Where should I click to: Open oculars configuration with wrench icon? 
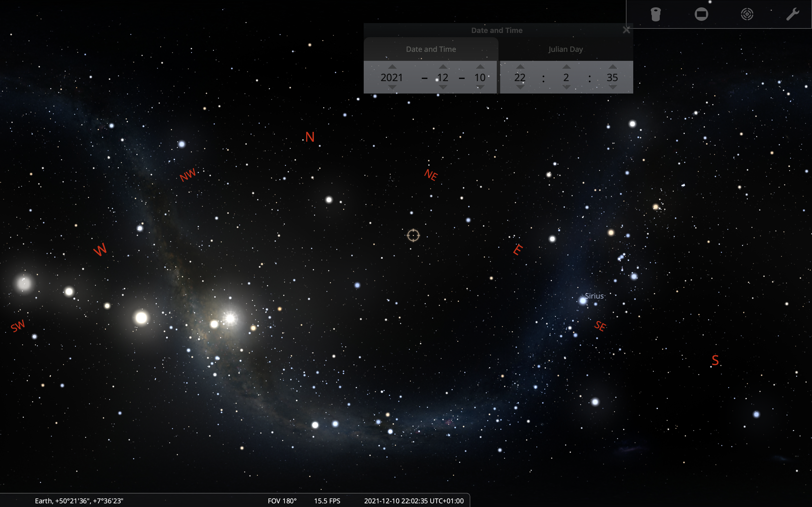pos(793,14)
